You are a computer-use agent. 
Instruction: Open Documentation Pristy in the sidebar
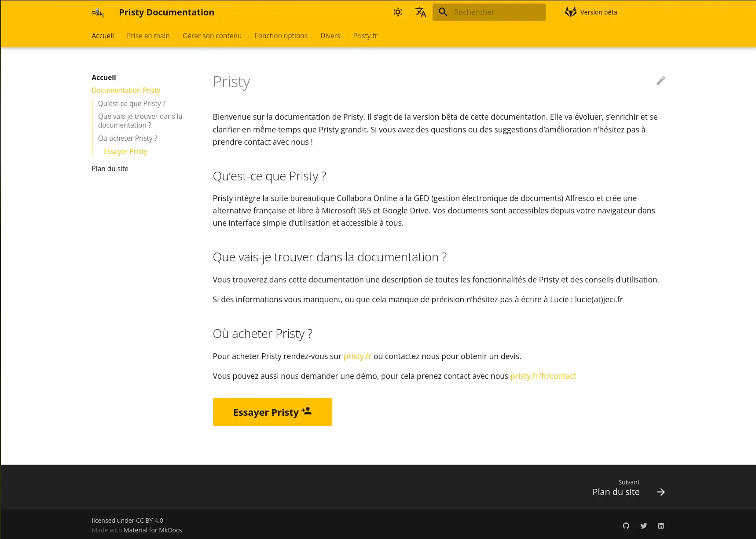coord(126,90)
